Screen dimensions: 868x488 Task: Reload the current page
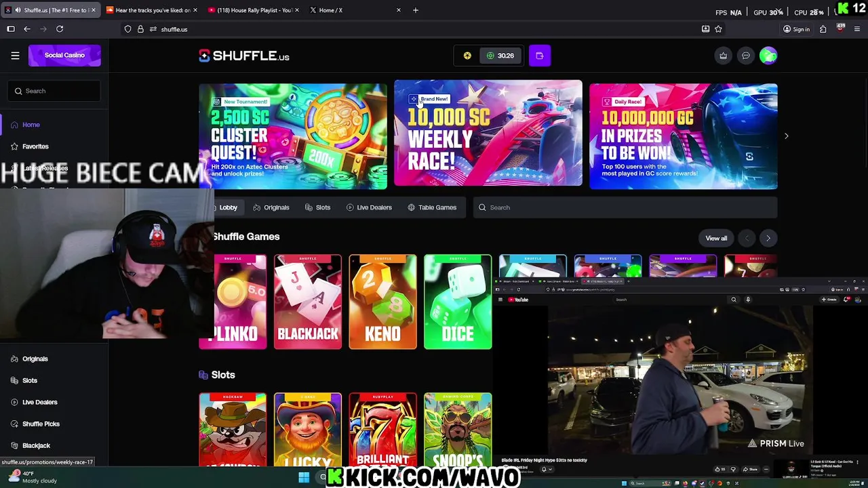click(x=60, y=29)
